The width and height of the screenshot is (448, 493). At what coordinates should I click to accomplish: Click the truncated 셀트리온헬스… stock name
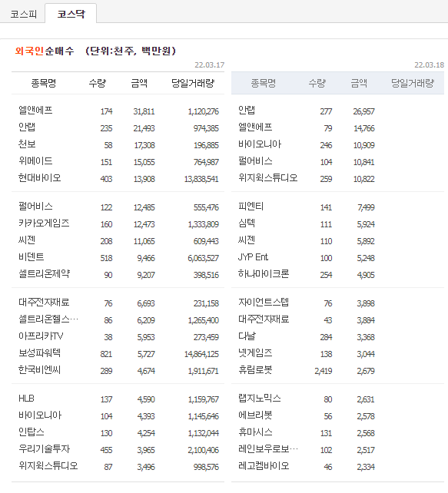pos(48,319)
